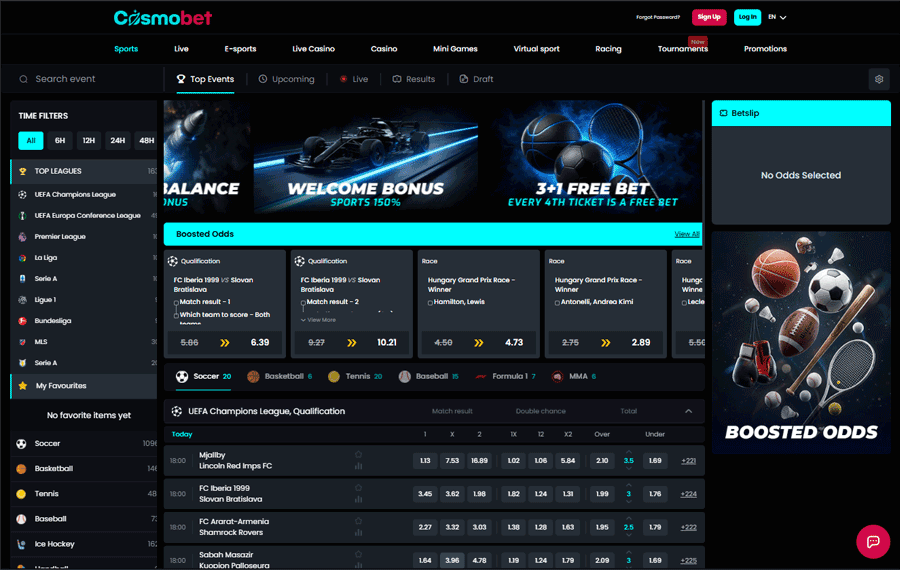This screenshot has width=900, height=570.
Task: Open the Welcome Bonus Sports 150% banner
Action: point(366,158)
